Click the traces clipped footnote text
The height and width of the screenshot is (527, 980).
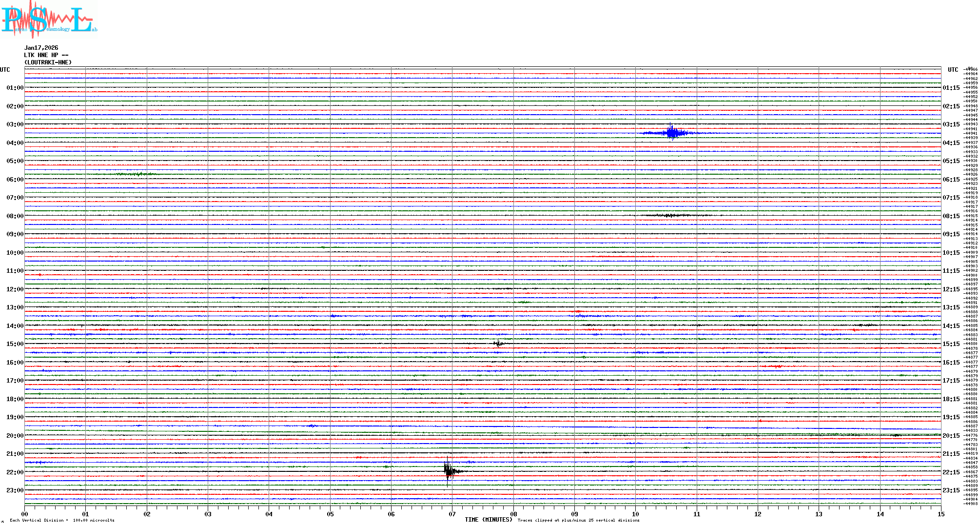tap(578, 520)
